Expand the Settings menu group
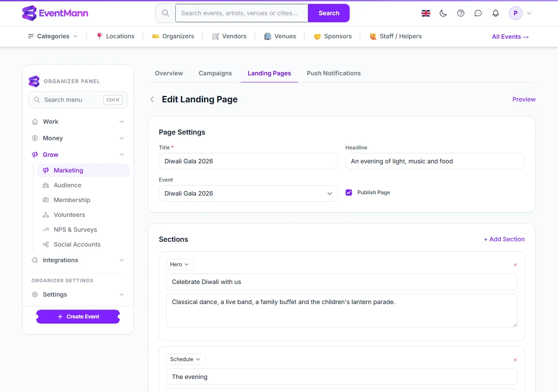This screenshot has height=392, width=558. click(78, 294)
